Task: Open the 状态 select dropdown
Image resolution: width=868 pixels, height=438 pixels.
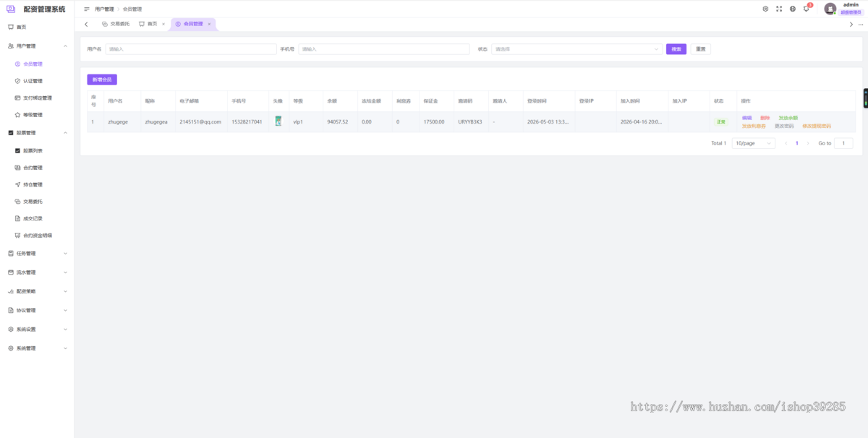Action: click(x=577, y=49)
